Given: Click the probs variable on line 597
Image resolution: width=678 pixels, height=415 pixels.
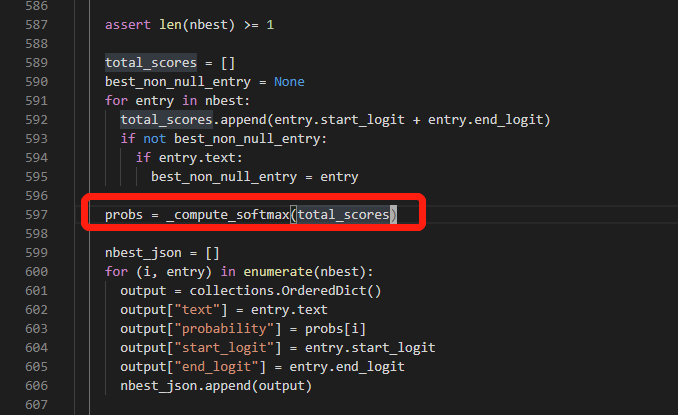Looking at the screenshot, I should tap(124, 215).
